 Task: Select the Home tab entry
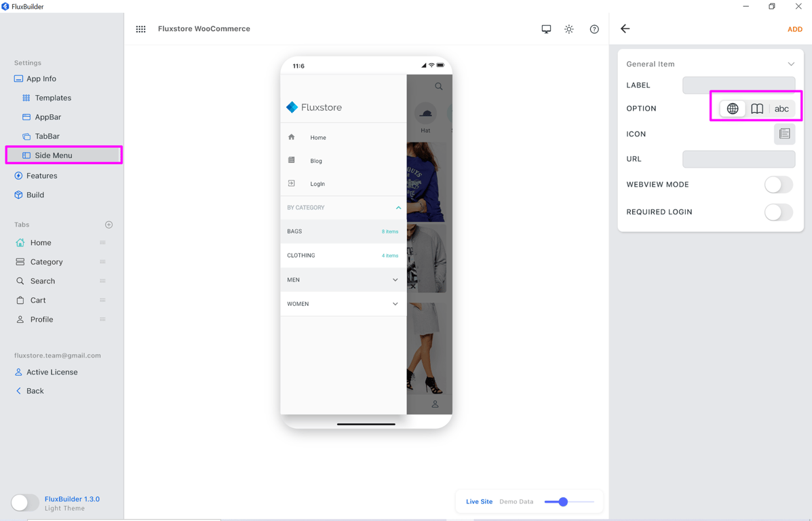34,243
